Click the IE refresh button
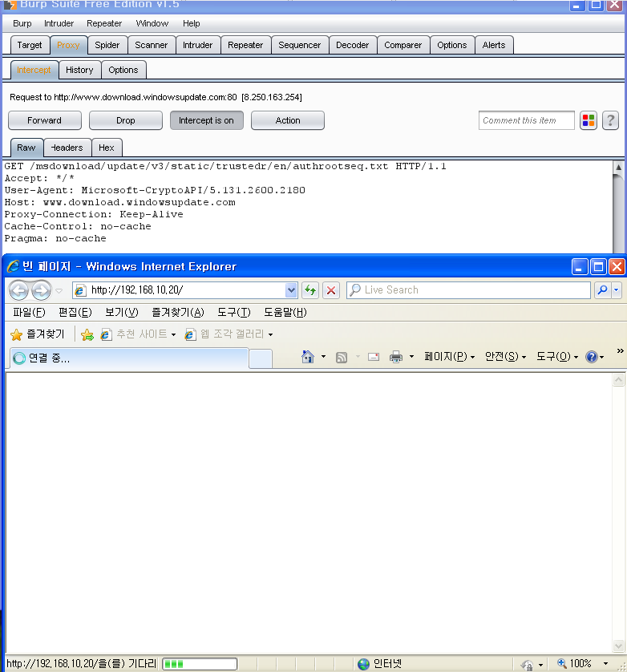The width and height of the screenshot is (627, 672). point(310,290)
